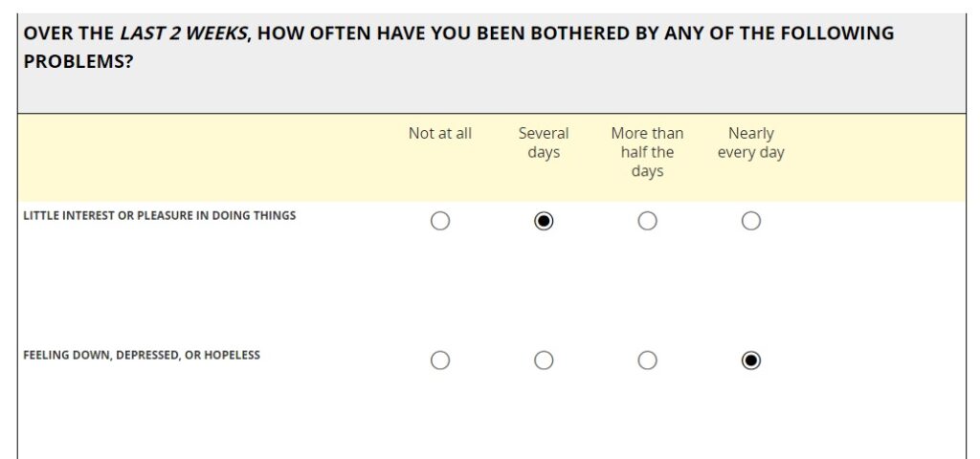Select 'Not at all' for feeling down, depressed
The height and width of the screenshot is (459, 980).
coord(440,361)
